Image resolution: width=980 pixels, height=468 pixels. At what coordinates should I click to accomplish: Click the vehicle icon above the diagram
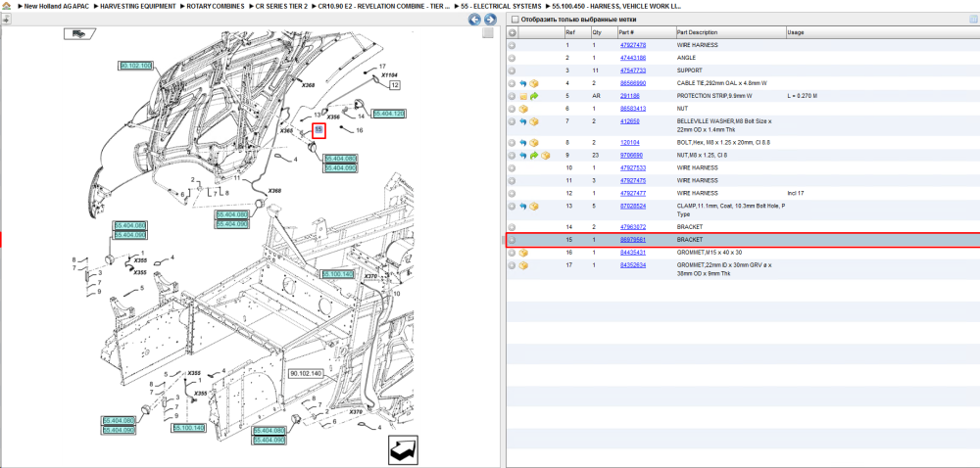79,33
